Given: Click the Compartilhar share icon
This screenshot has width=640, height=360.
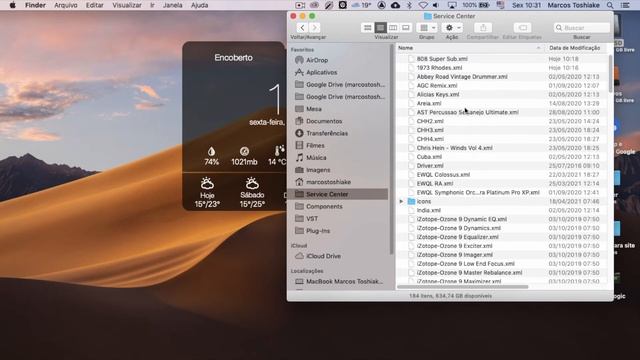Looking at the screenshot, I should pos(483,28).
